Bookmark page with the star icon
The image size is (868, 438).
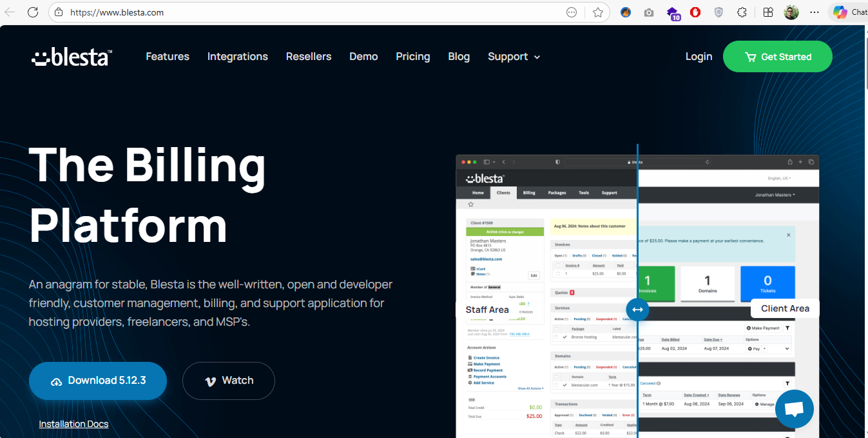point(598,12)
